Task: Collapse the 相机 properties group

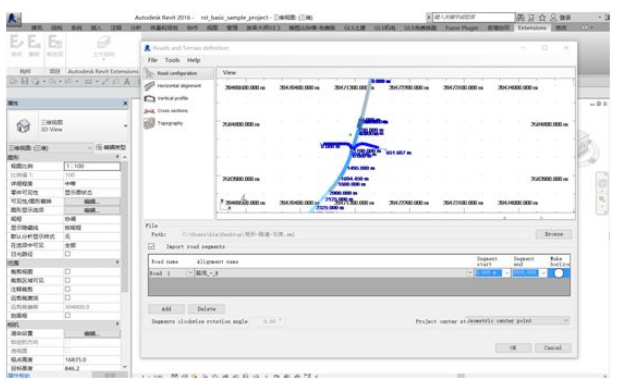Action: click(117, 324)
